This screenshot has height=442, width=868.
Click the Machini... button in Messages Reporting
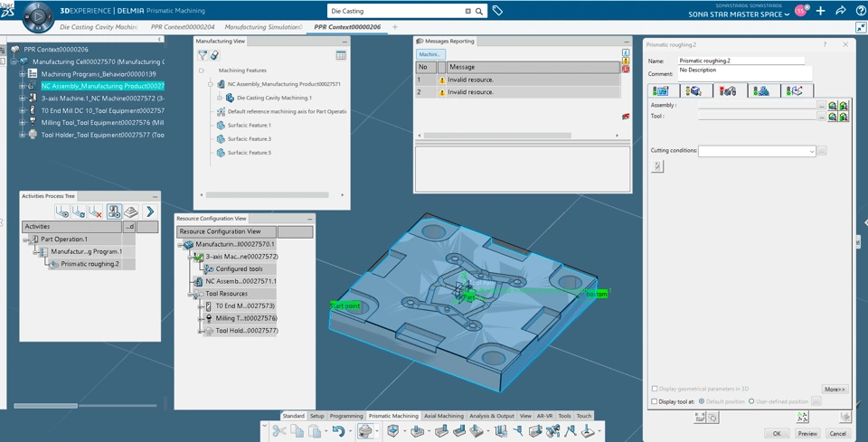(x=430, y=54)
